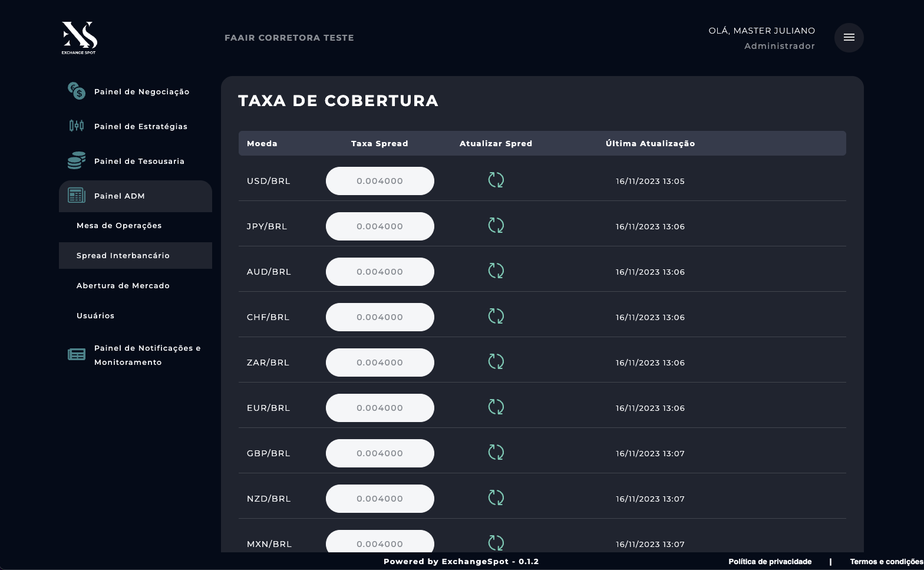Click the Painel ADM calculator icon
This screenshot has height=570, width=924.
tap(77, 195)
